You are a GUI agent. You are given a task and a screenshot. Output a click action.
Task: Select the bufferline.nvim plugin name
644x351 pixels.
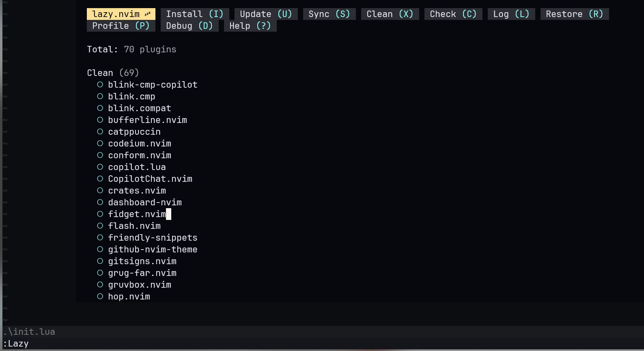point(147,120)
